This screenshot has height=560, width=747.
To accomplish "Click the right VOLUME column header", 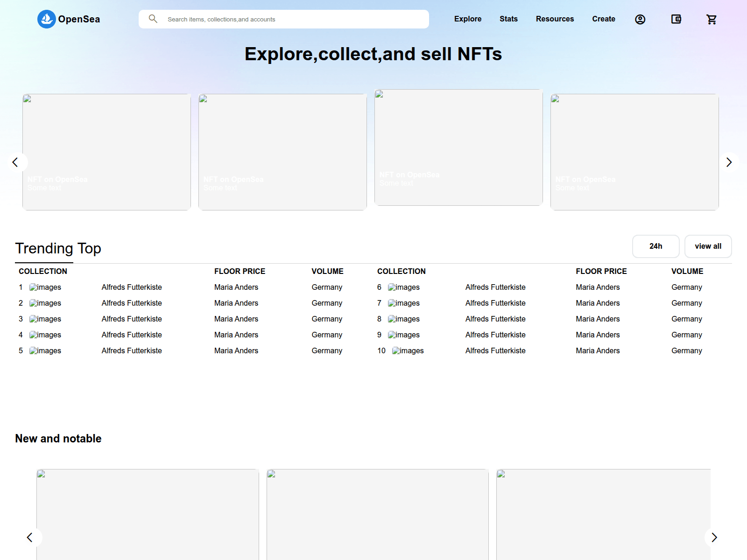I will coord(687,272).
